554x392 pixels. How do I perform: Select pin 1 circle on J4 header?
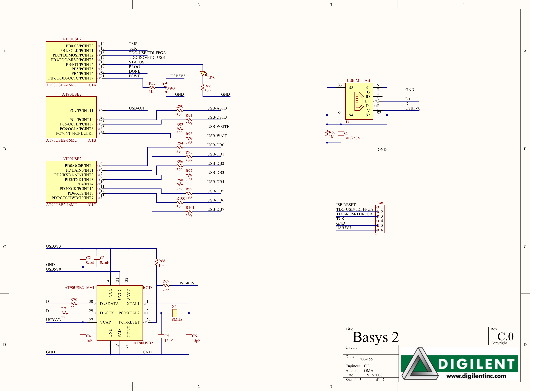(x=378, y=207)
